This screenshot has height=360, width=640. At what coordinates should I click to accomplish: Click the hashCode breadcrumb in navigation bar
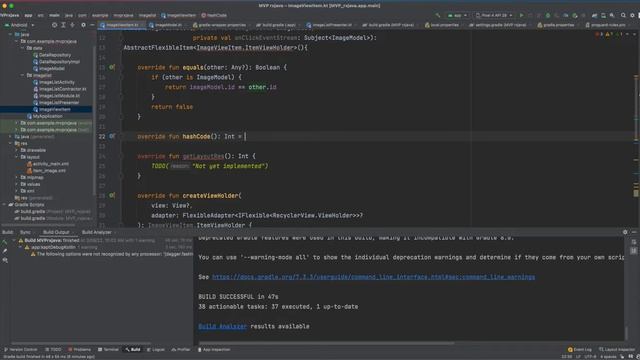click(214, 16)
